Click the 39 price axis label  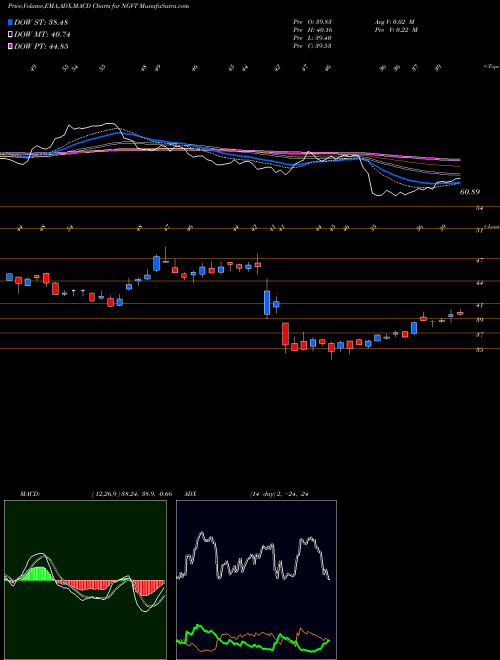(x=479, y=320)
